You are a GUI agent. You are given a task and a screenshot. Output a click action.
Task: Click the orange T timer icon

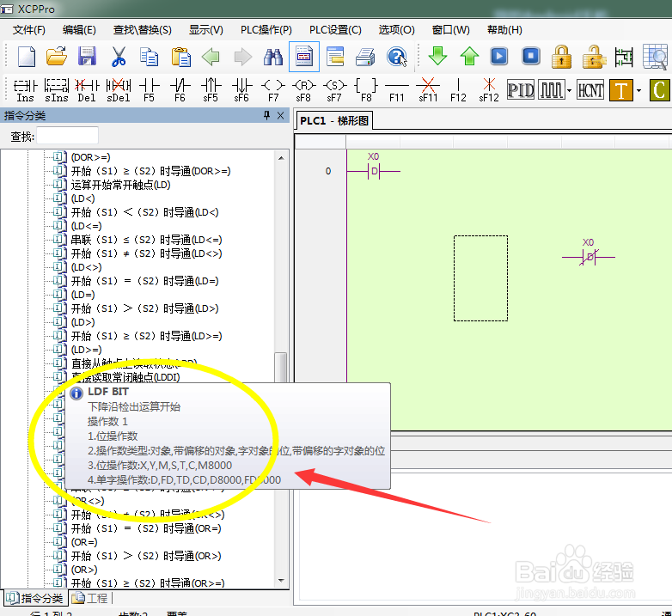coord(621,90)
